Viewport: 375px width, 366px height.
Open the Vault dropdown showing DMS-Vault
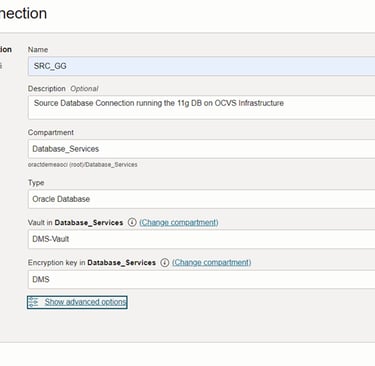point(201,239)
